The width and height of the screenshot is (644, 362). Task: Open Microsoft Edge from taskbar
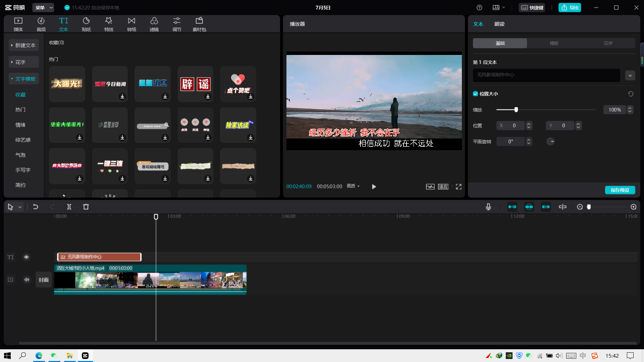pyautogui.click(x=39, y=355)
